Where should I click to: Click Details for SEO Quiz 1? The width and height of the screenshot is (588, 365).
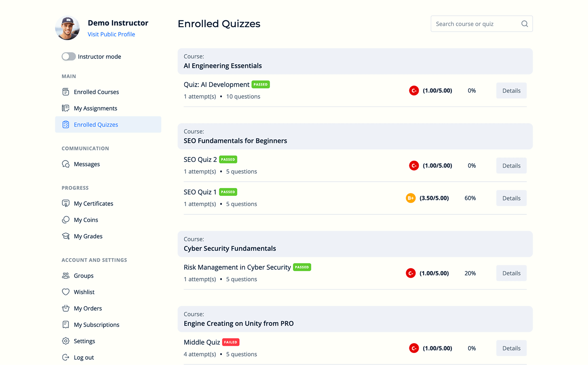(511, 198)
